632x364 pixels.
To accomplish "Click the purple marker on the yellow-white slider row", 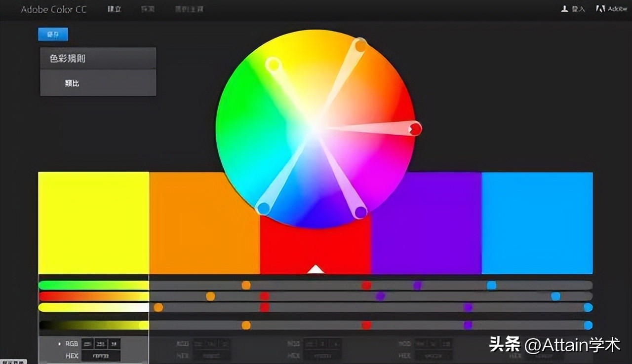I will (468, 307).
